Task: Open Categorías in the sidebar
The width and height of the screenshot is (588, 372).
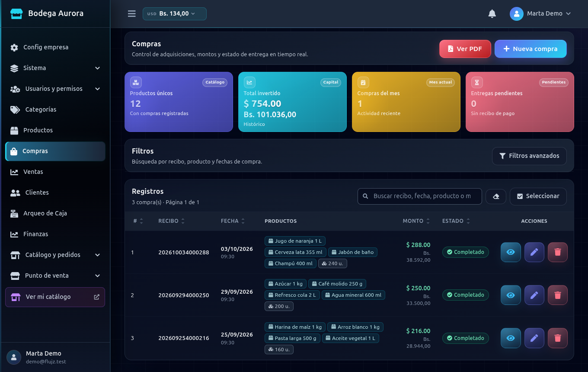Action: pos(55,109)
